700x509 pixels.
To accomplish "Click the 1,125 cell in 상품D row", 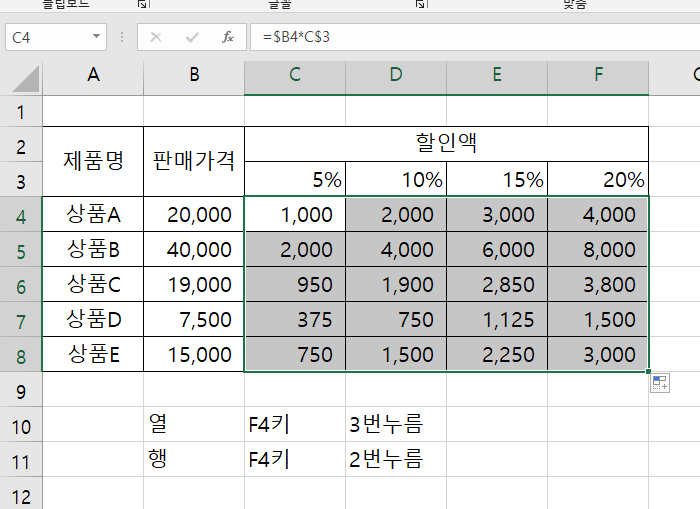I will pos(497,319).
